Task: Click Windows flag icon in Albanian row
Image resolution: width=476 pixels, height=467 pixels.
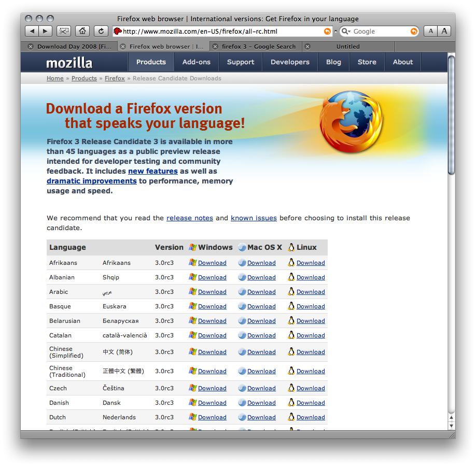Action: [x=192, y=277]
